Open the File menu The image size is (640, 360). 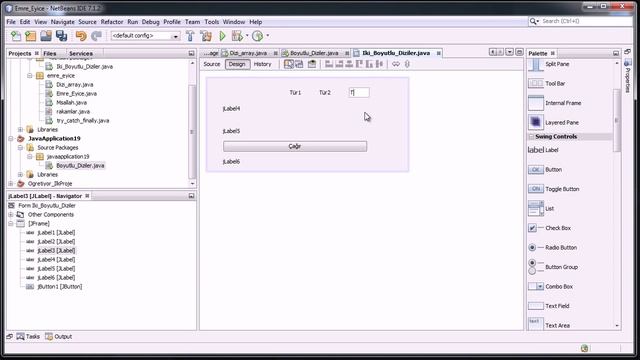(11, 22)
